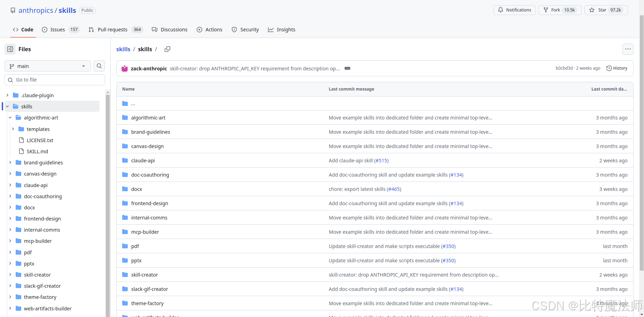Viewport: 644px width, 317px height.
Task: Expand brand-guidelines in the file tree
Action: tap(10, 162)
